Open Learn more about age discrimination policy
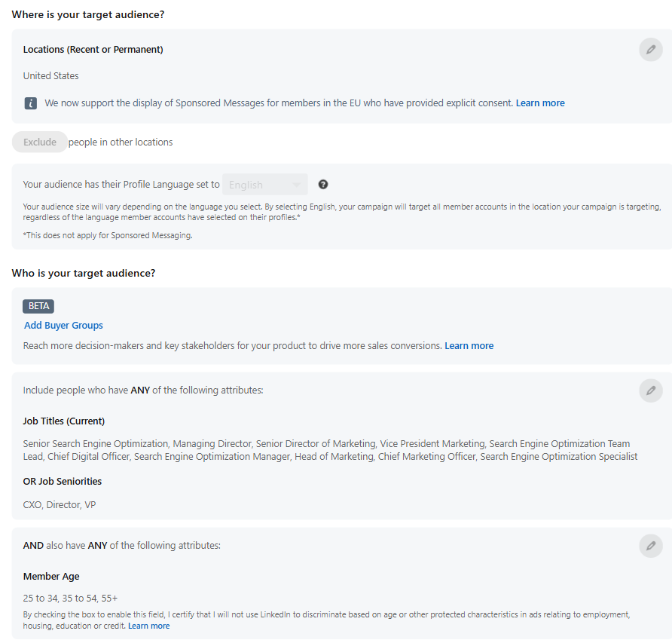 point(148,626)
